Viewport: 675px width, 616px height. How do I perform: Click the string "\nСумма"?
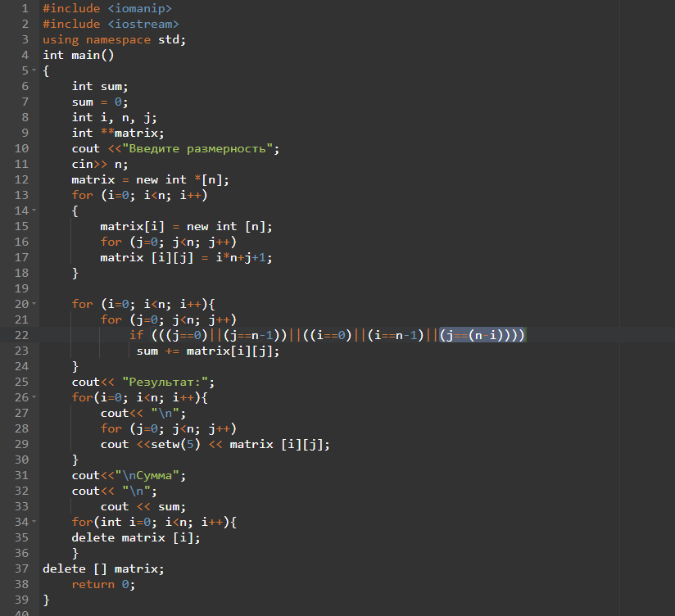pos(147,476)
